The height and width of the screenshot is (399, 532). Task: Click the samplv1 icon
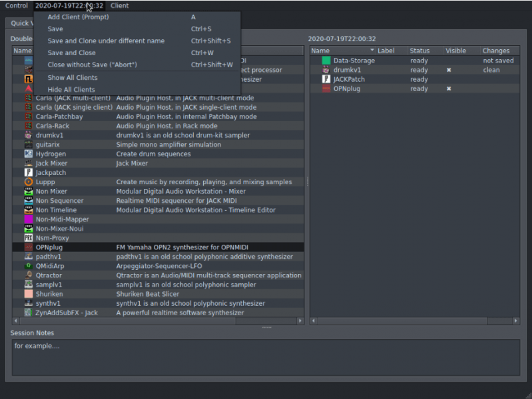tap(29, 285)
